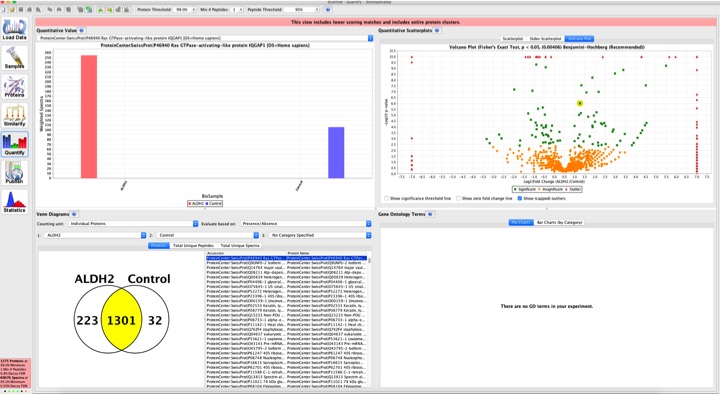Click the Print Preview toolbar icon
The width and height of the screenshot is (720, 394).
tap(38, 9)
